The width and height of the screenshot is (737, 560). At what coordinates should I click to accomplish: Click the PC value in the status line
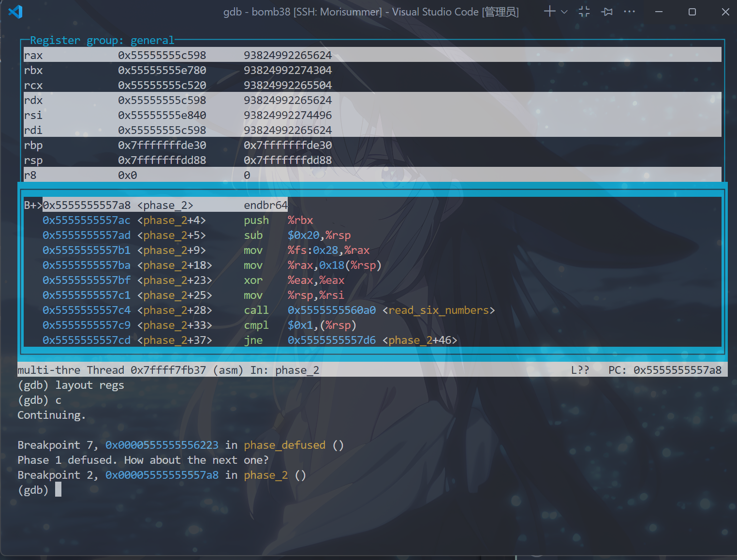click(x=677, y=370)
